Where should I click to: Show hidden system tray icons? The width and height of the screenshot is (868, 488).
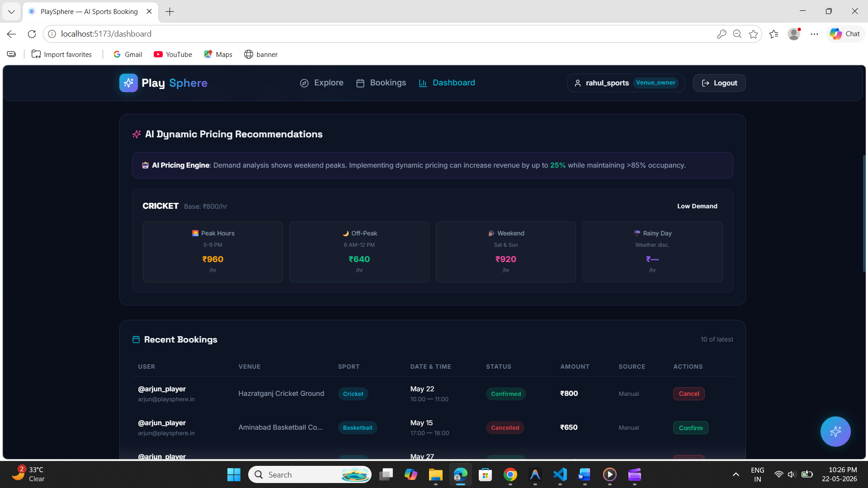pos(736,474)
